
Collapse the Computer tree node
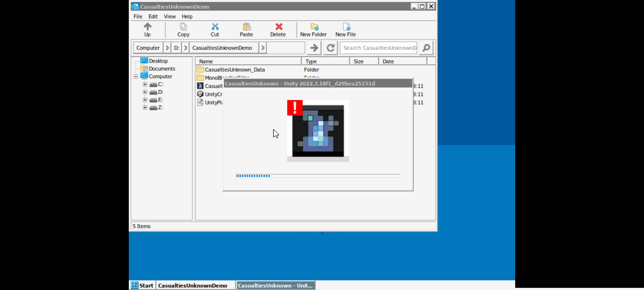136,77
